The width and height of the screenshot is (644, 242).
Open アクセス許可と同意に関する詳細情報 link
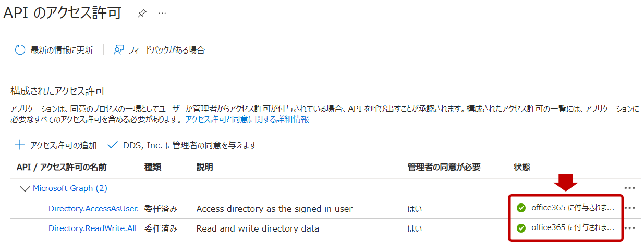coord(247,119)
